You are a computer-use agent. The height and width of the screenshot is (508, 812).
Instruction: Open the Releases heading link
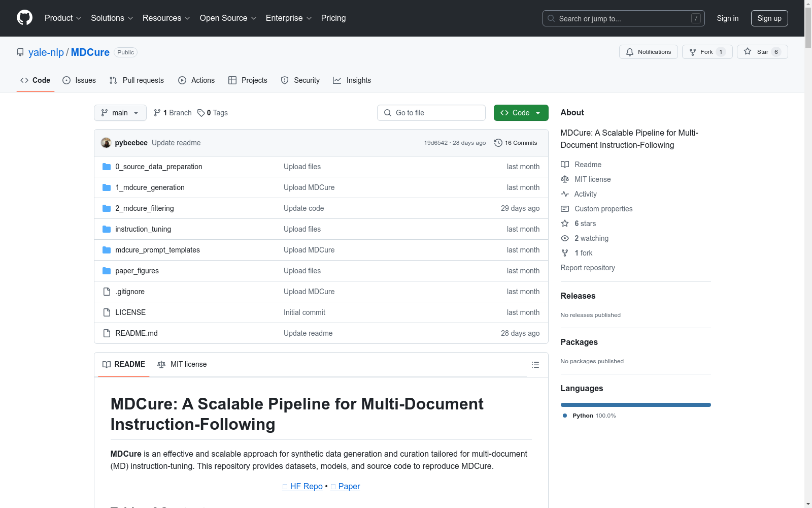(578, 296)
